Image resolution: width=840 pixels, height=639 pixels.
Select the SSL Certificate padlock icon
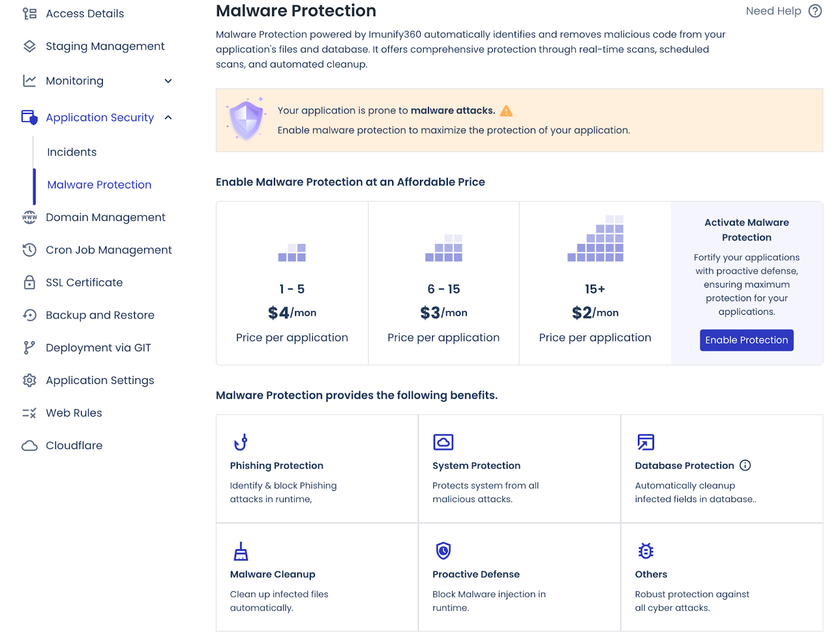point(29,282)
